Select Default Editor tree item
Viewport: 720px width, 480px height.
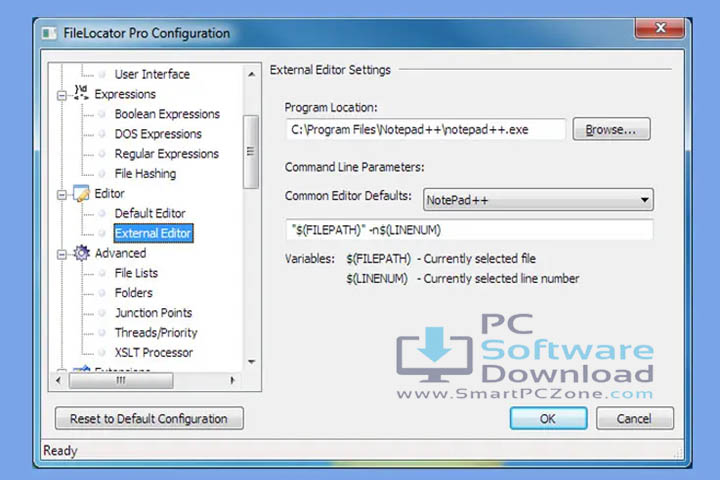point(150,213)
